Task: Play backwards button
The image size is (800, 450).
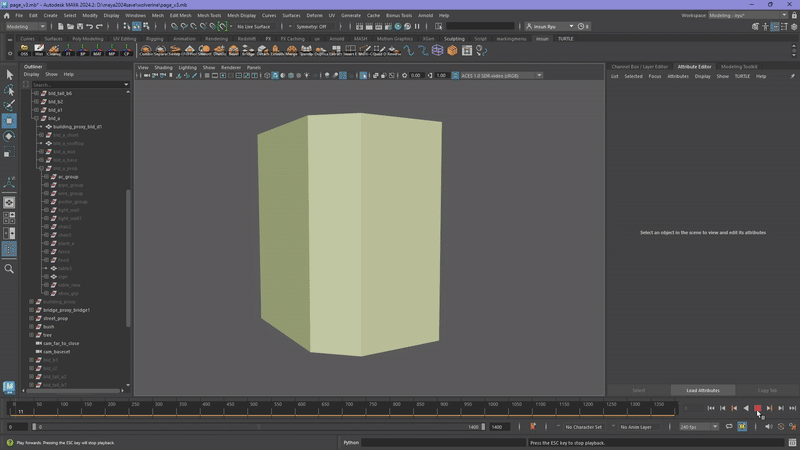Action: pos(746,408)
